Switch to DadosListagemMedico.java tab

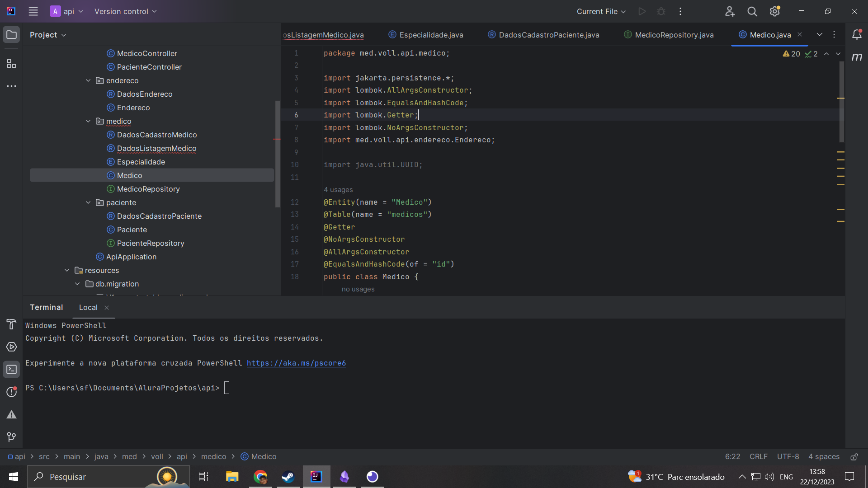pyautogui.click(x=324, y=35)
